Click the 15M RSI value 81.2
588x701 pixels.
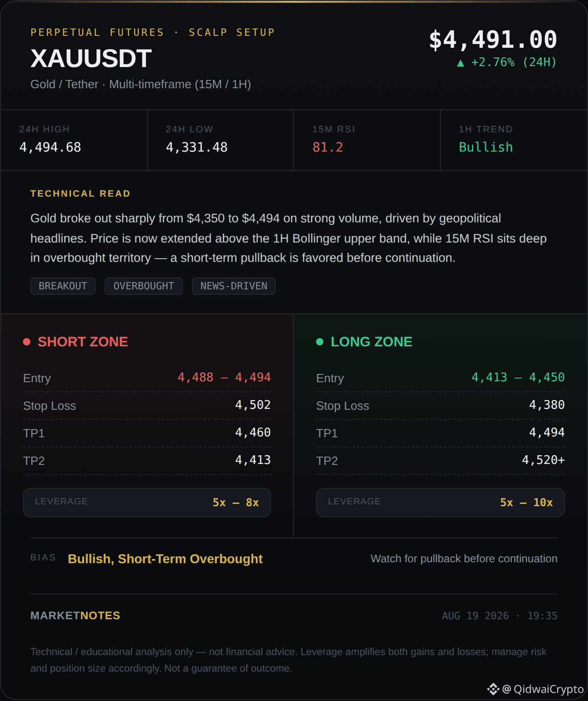[328, 147]
